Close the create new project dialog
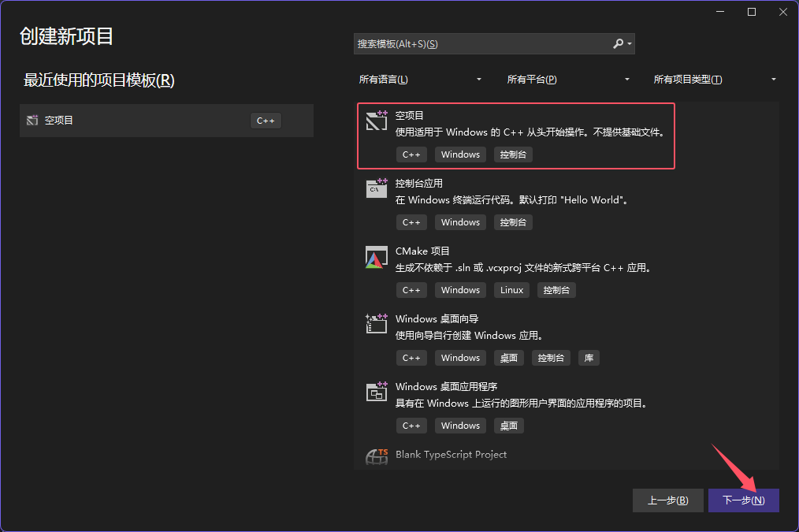 [781, 12]
